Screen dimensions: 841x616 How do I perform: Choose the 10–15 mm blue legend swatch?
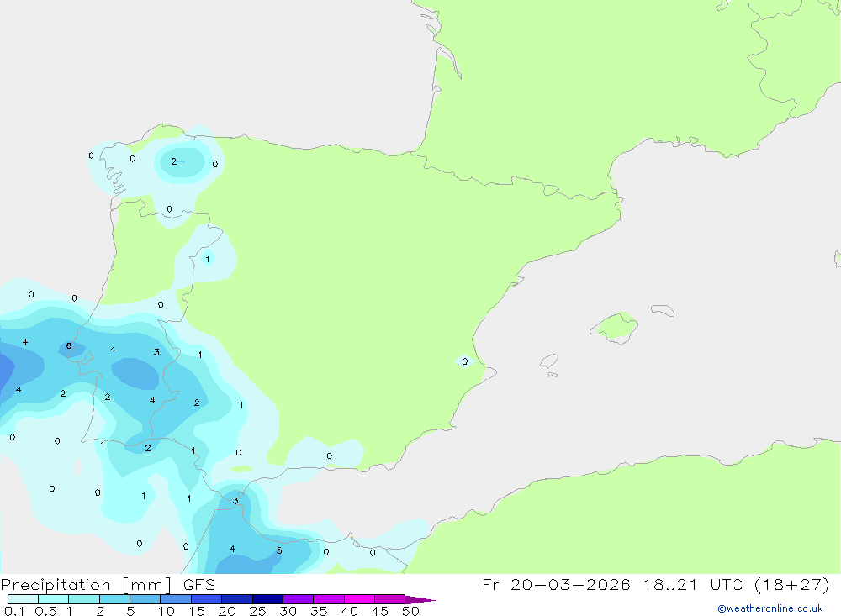pos(176,599)
